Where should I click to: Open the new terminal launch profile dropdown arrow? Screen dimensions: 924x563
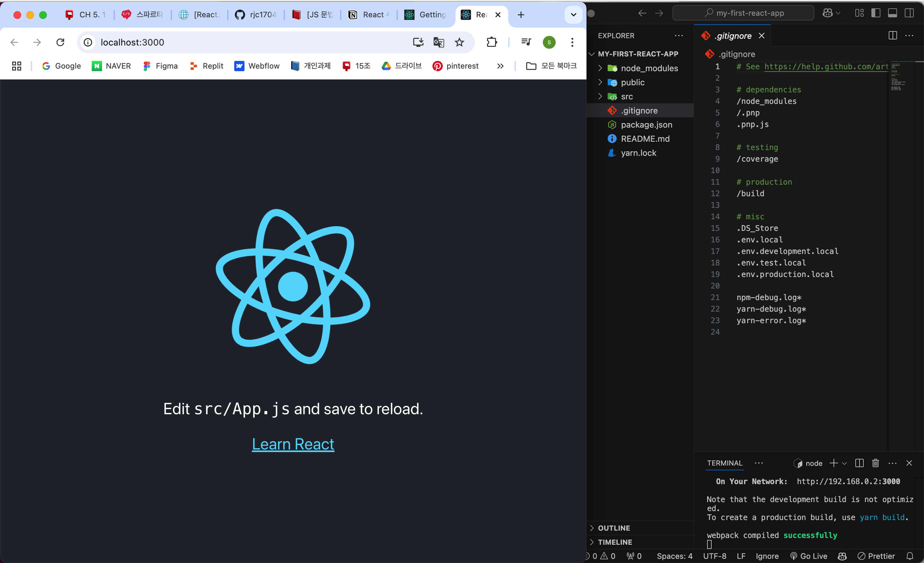pyautogui.click(x=844, y=463)
